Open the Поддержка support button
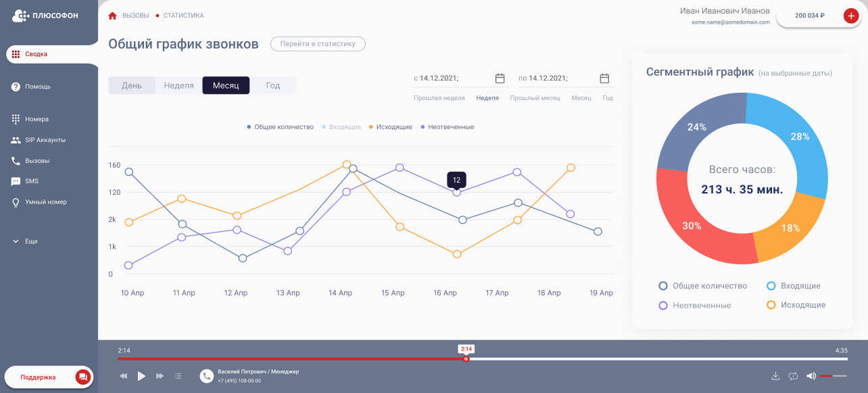Screen dimensions: 868x393 [x=49, y=377]
